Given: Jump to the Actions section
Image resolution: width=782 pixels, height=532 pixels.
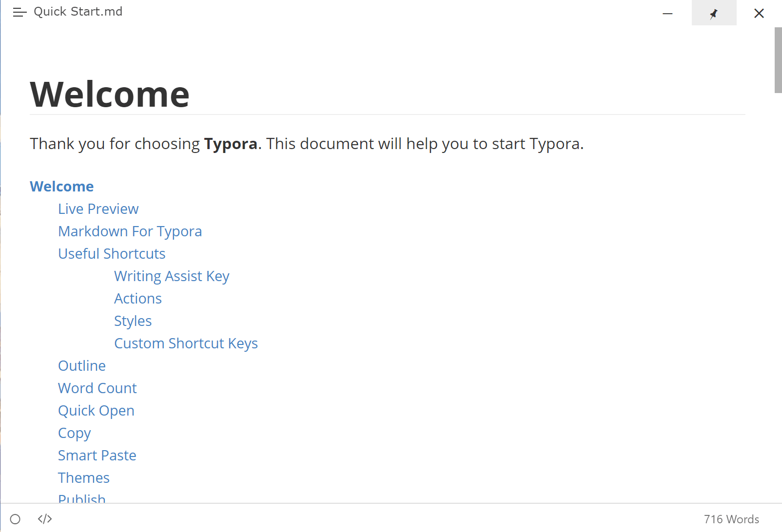Looking at the screenshot, I should click(x=138, y=298).
